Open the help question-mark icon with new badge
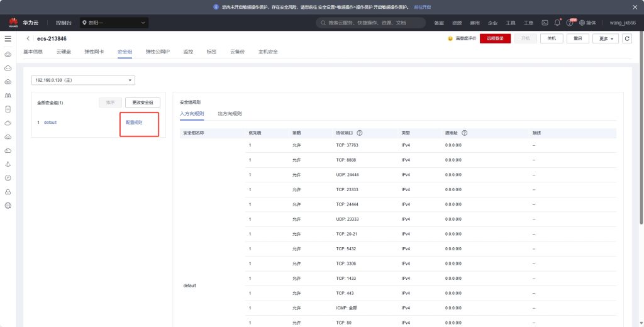644x327 pixels. pyautogui.click(x=570, y=23)
